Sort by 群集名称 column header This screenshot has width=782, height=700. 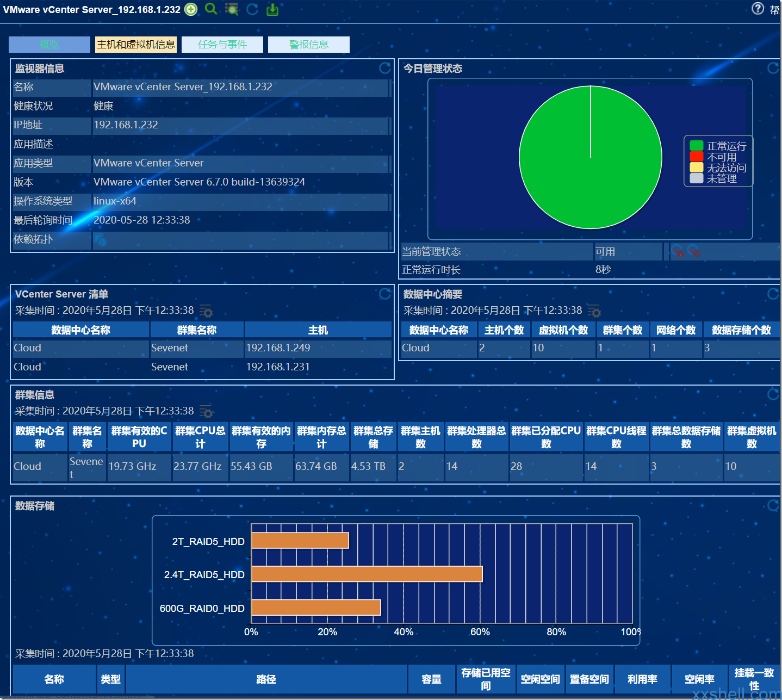(x=197, y=330)
